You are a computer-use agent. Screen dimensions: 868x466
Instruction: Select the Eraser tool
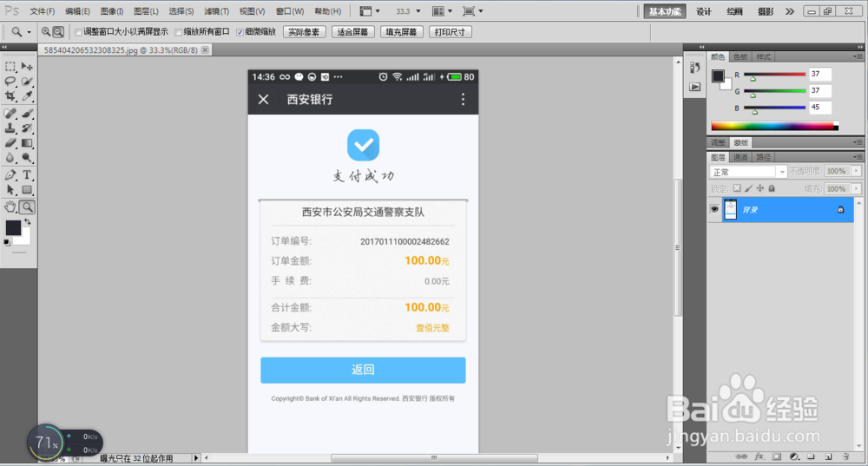10,143
